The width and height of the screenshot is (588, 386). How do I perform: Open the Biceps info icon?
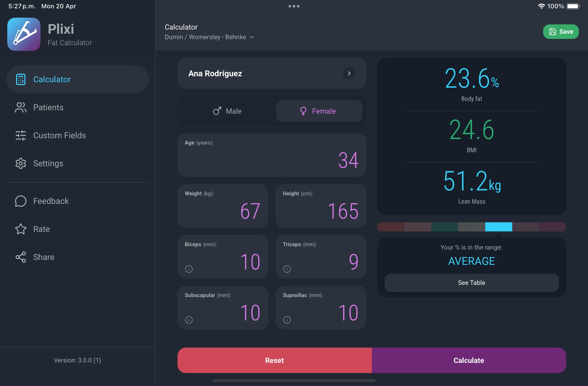click(x=189, y=269)
